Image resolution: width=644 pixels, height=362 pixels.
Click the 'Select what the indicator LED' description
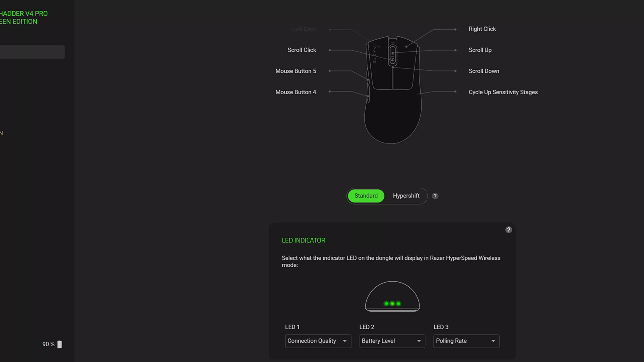[x=391, y=261]
